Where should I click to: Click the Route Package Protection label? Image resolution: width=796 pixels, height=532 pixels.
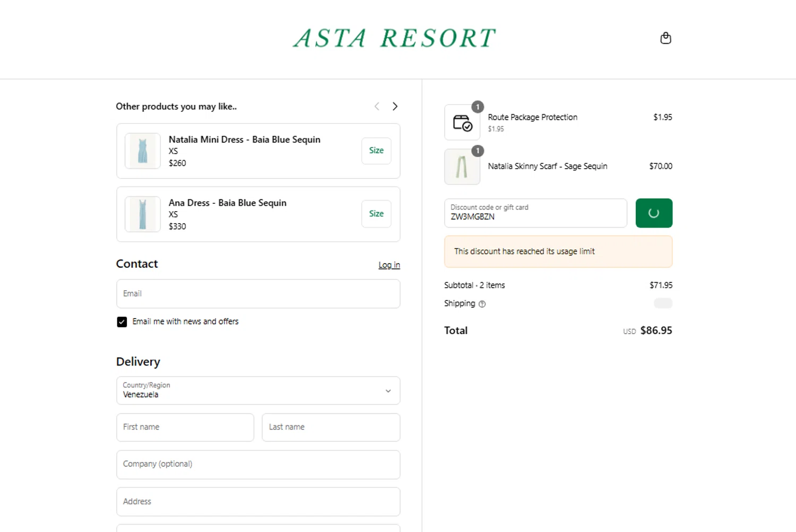pos(533,117)
